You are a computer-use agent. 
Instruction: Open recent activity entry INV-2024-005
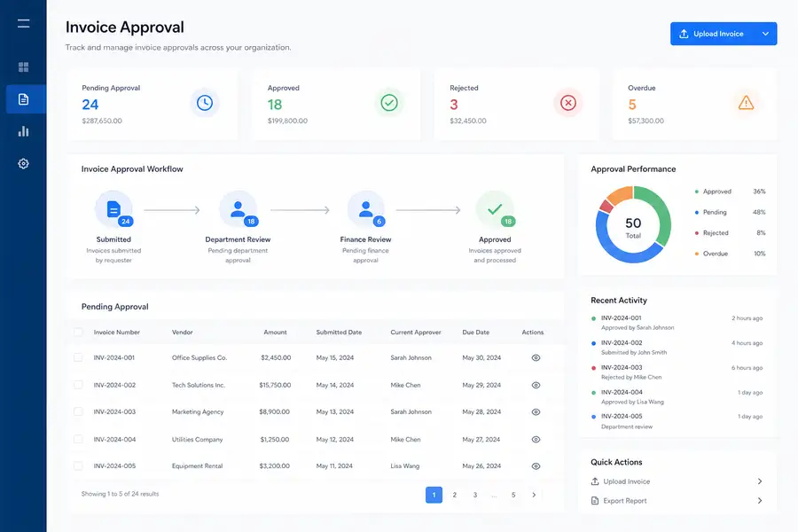click(677, 421)
